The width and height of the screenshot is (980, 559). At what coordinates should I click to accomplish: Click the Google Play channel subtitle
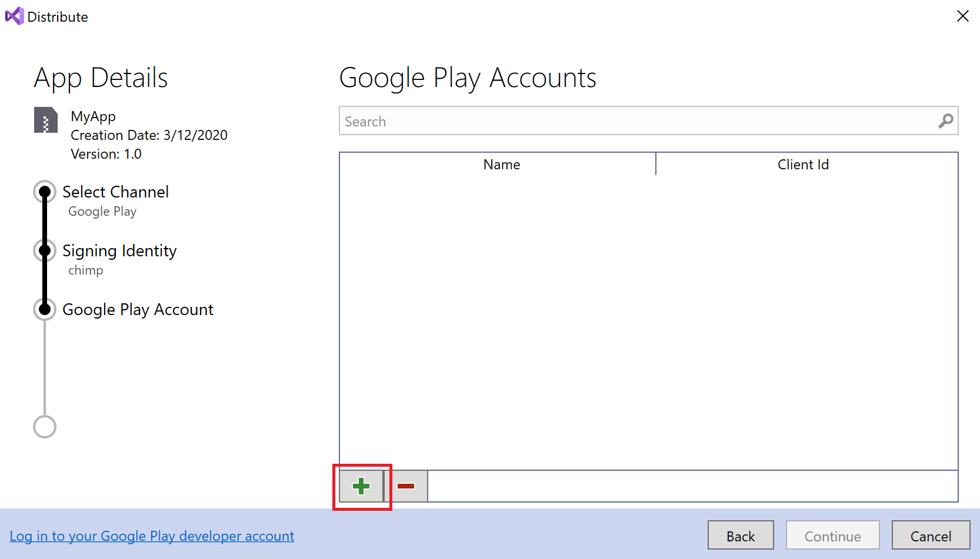click(102, 212)
